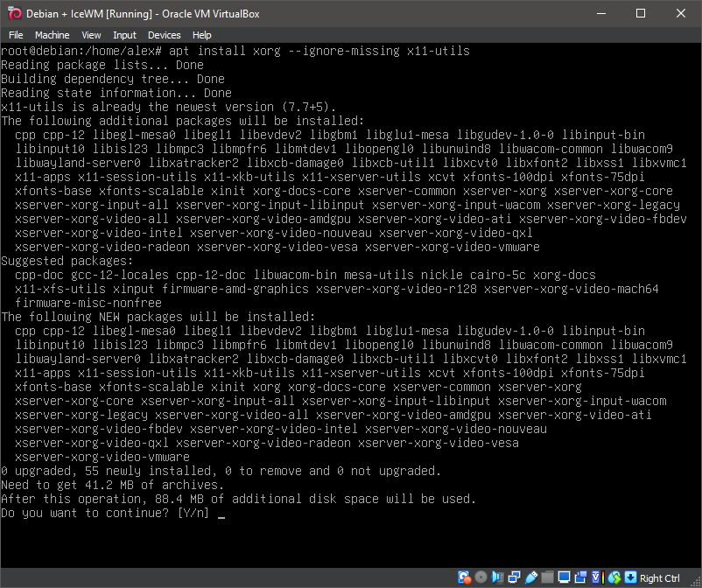
Task: Open the optical drives status icon
Action: [x=481, y=577]
